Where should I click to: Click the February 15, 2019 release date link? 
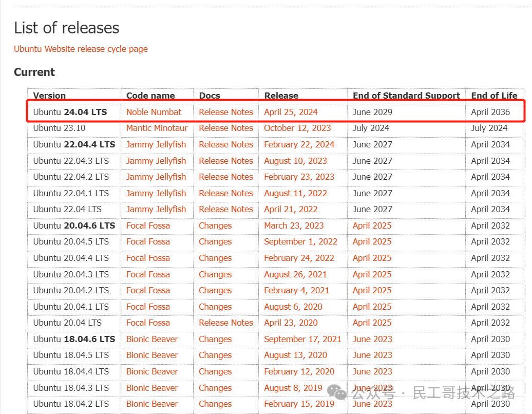click(299, 404)
